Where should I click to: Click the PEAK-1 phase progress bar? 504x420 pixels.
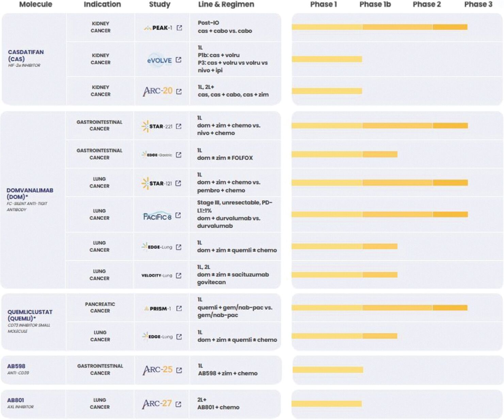(379, 27)
